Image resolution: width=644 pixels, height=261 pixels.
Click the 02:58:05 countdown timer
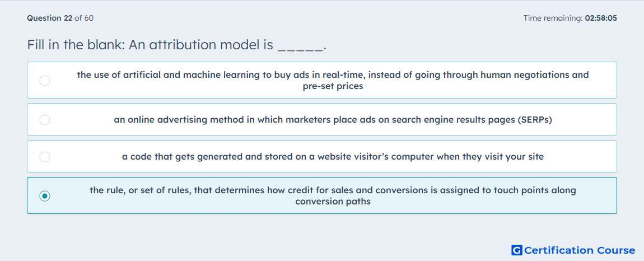601,18
